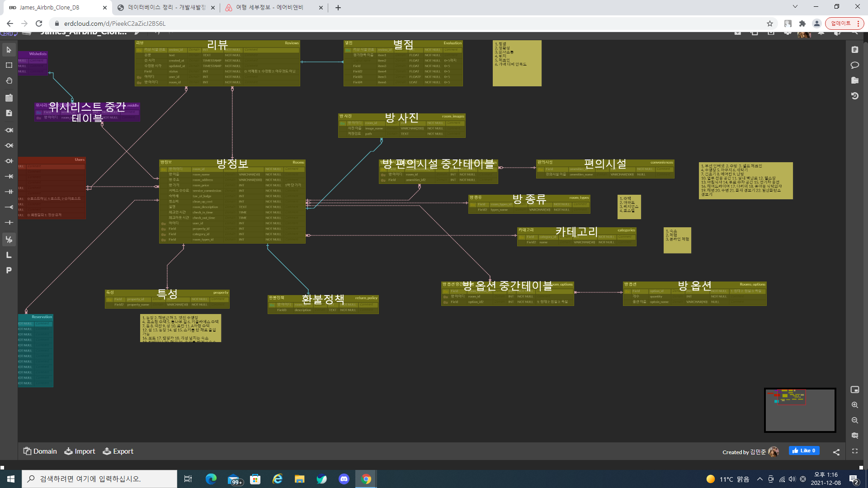Click the Export button
This screenshot has width=868, height=488.
tap(118, 451)
